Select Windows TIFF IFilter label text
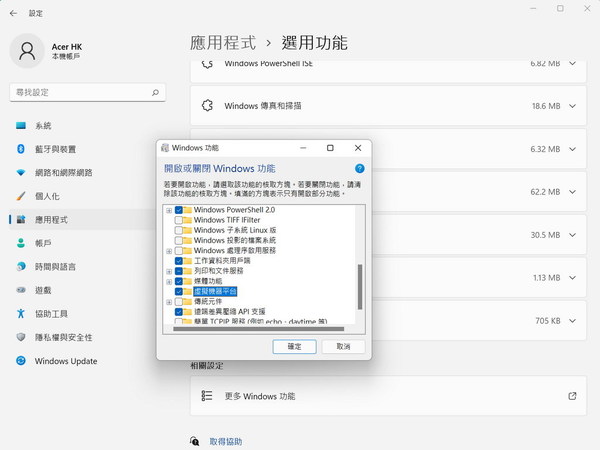This screenshot has width=600, height=450. tap(227, 220)
